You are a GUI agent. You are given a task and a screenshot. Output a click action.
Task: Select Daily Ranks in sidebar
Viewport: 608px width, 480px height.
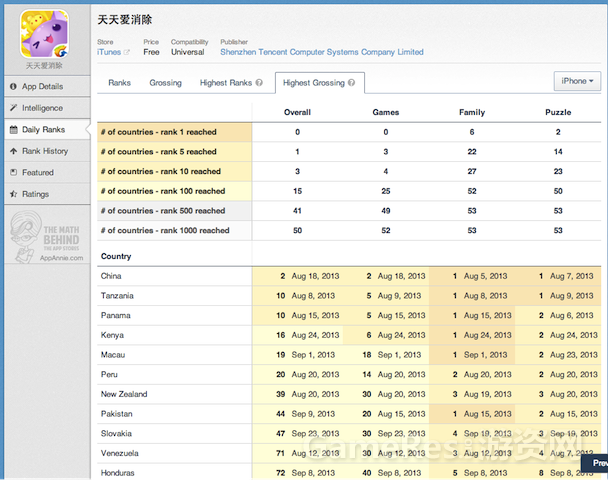click(x=47, y=129)
